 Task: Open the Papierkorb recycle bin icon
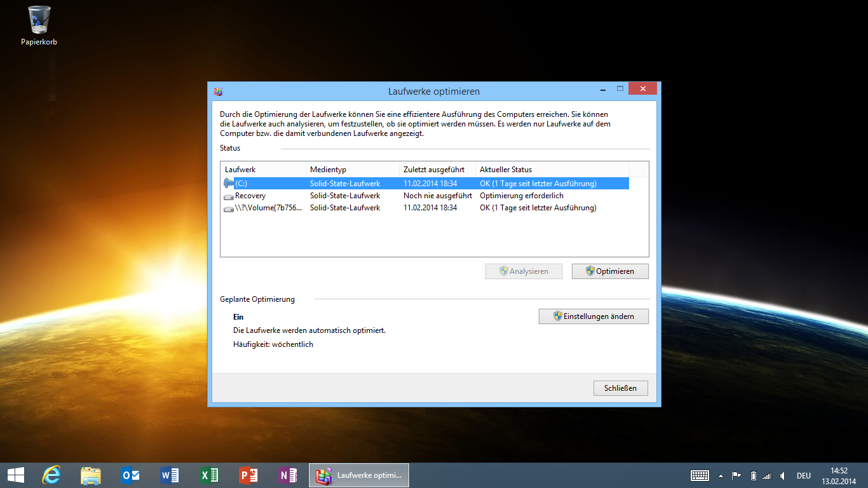tap(39, 25)
